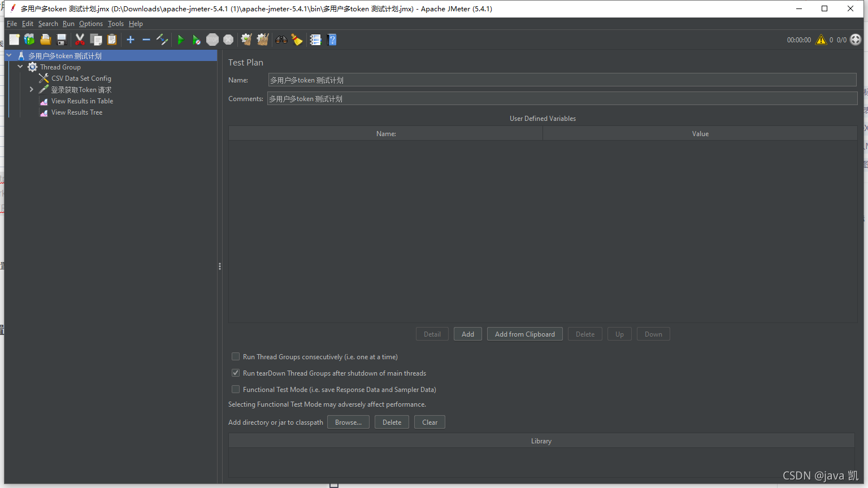Click the Shutdown threads icon
Screen dimensions: 868x488
coord(228,40)
